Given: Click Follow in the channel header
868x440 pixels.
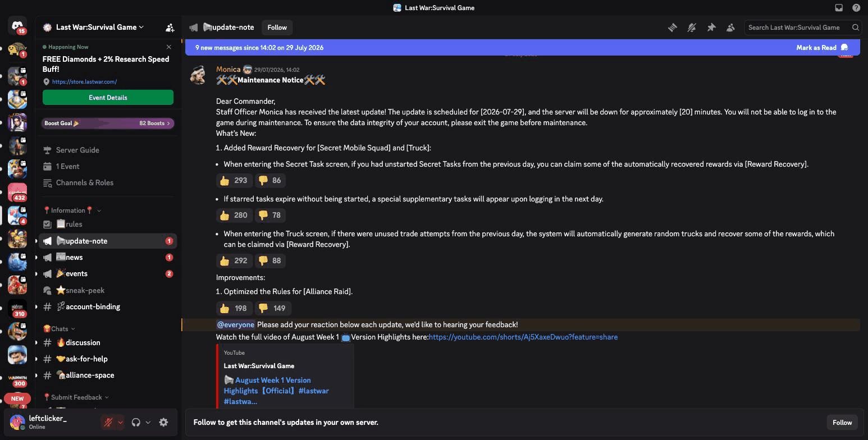Looking at the screenshot, I should (277, 27).
